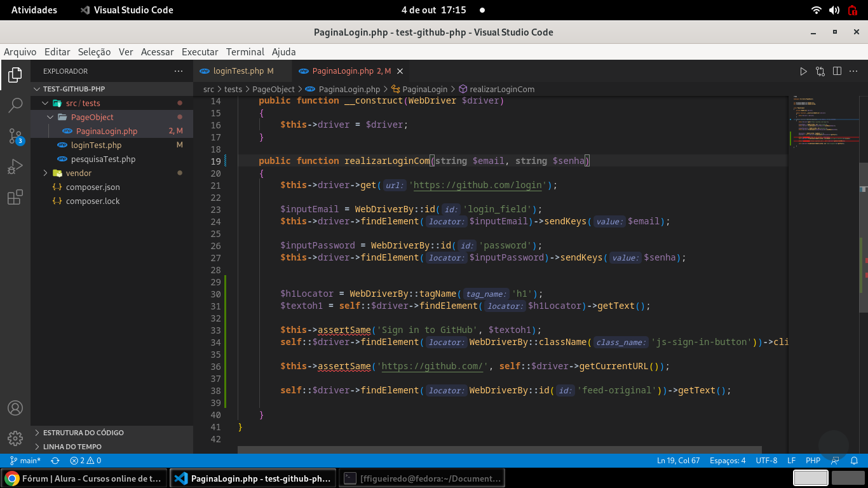Viewport: 868px width, 488px height.
Task: Expand the vendor folder
Action: pos(112,173)
